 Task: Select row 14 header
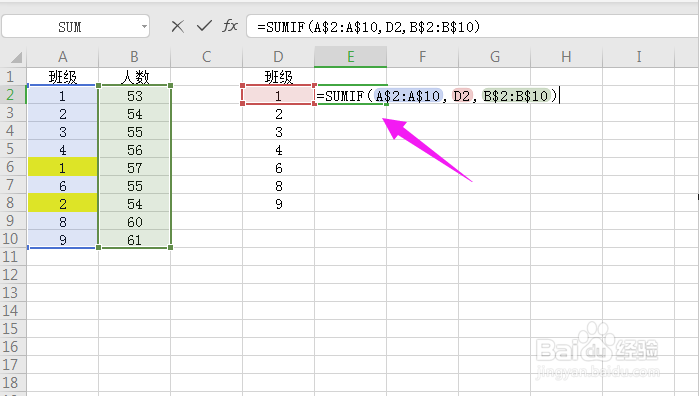(13, 311)
